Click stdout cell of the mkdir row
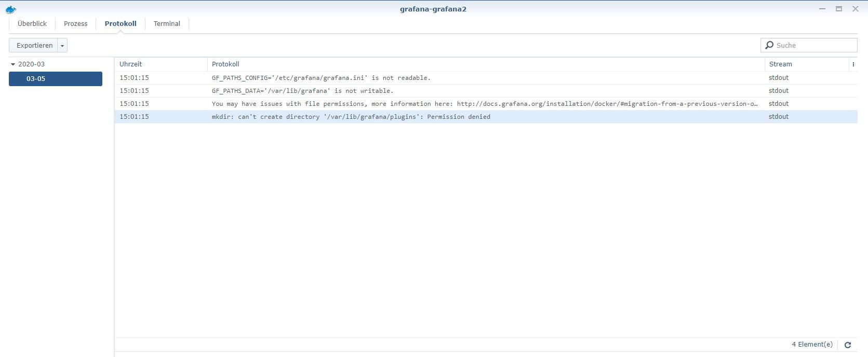Viewport: 868px width, 357px height. pyautogui.click(x=779, y=117)
